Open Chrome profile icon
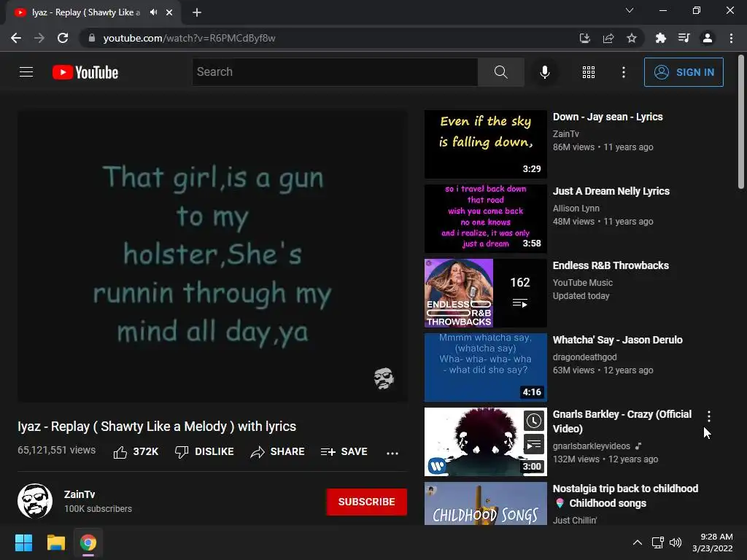 pyautogui.click(x=708, y=38)
